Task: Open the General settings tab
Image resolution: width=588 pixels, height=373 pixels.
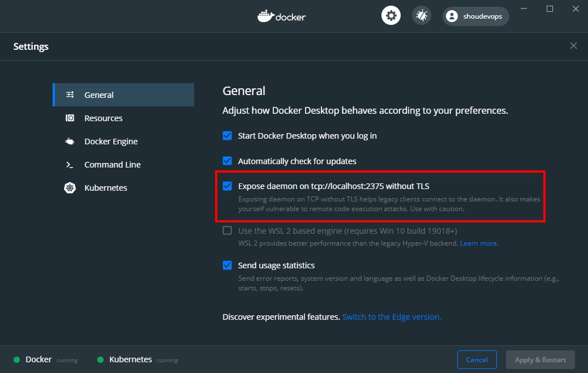Action: click(x=124, y=95)
